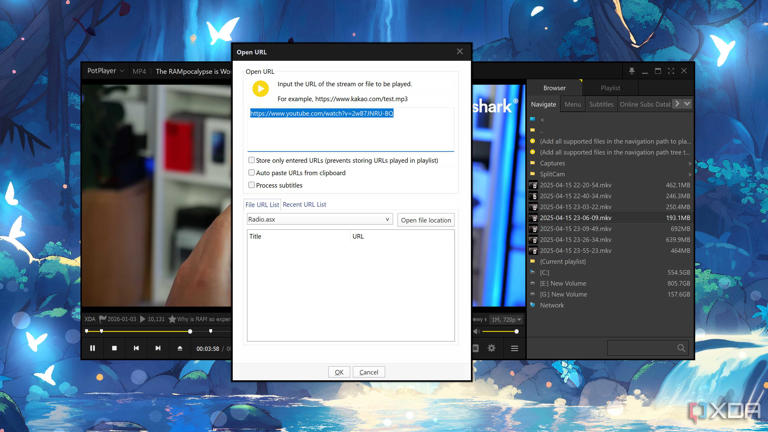Click OK in Open URL dialog

coord(339,372)
